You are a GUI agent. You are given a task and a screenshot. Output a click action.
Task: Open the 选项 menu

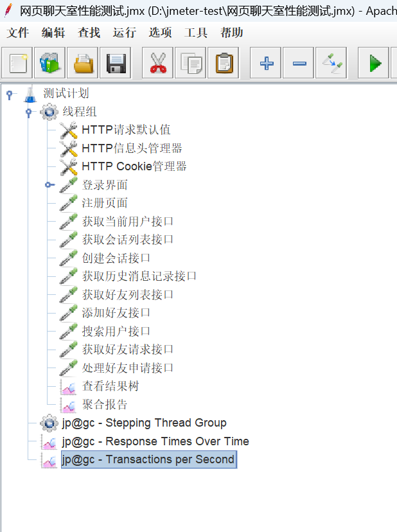[160, 33]
